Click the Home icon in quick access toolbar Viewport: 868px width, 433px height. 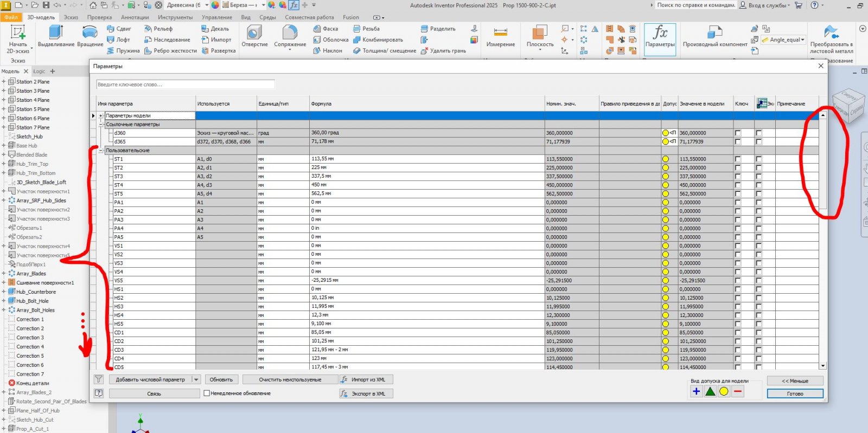pos(93,5)
